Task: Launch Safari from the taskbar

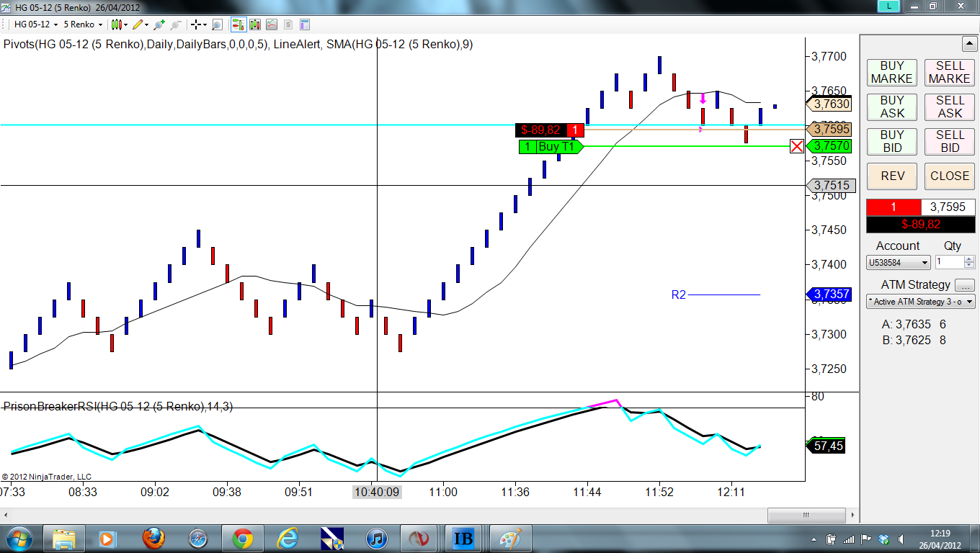Action: [x=197, y=538]
